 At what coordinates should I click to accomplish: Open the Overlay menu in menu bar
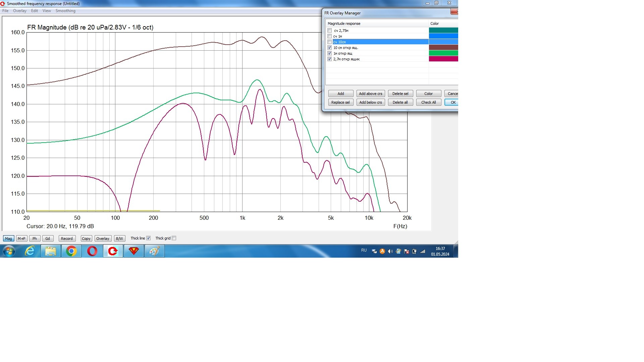pyautogui.click(x=20, y=11)
